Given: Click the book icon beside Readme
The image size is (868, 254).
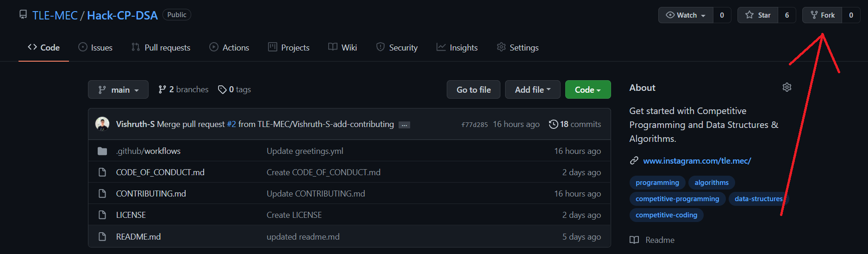Looking at the screenshot, I should 634,240.
